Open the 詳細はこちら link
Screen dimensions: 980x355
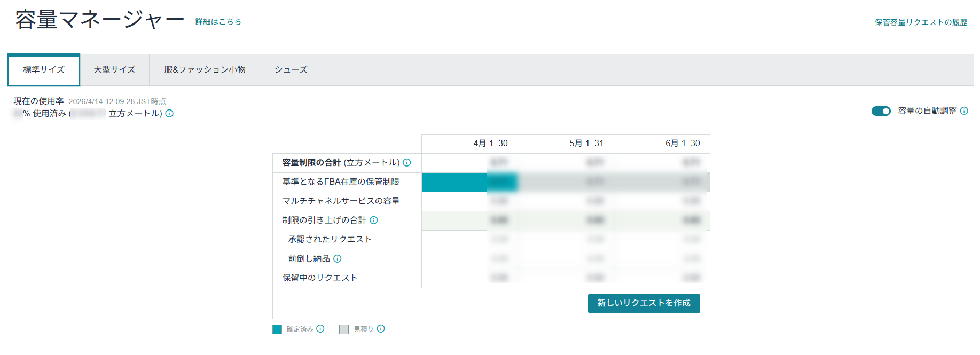[218, 22]
